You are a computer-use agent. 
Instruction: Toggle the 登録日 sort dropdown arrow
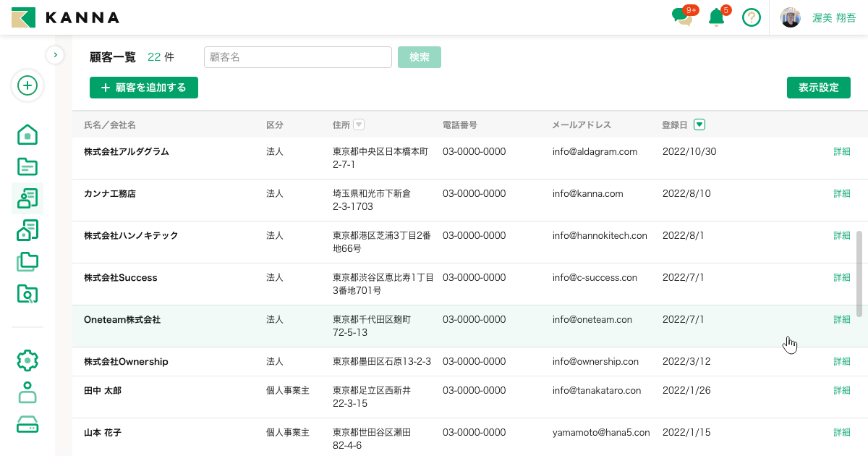[699, 124]
